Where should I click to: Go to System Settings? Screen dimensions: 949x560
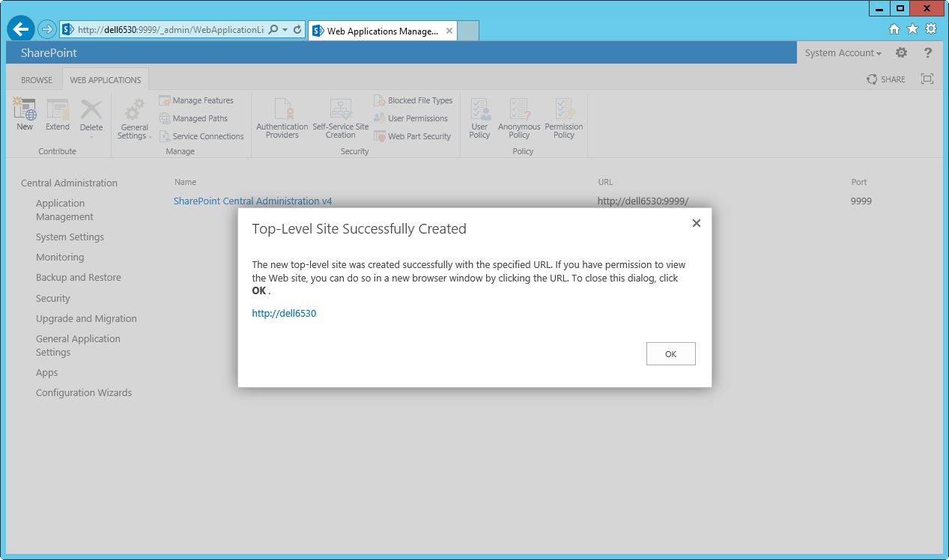tap(70, 237)
